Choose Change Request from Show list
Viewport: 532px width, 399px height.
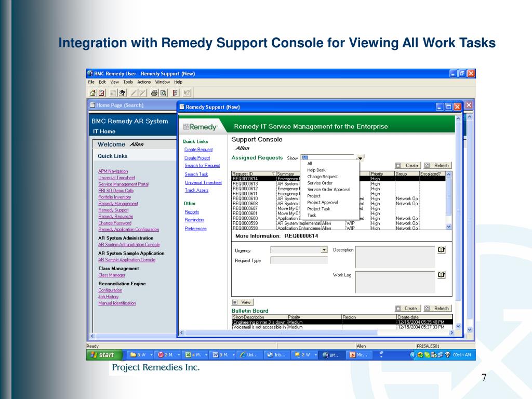coord(322,177)
